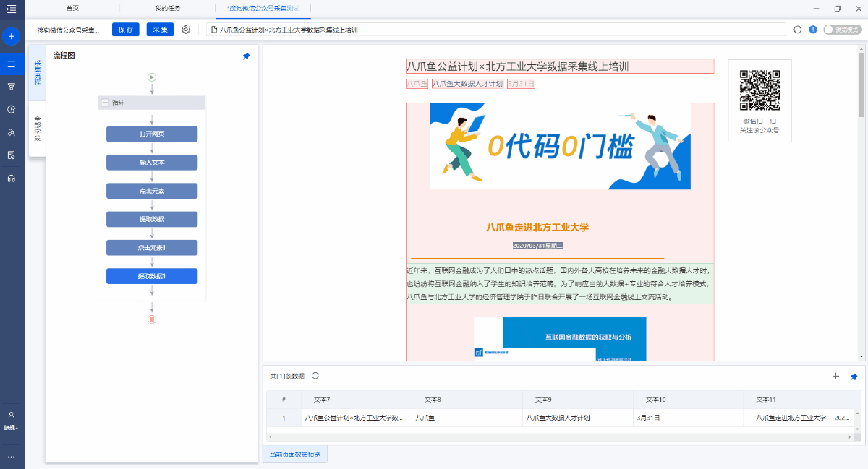The image size is (868, 469).
Task: Click the 3月31日 date in article
Action: point(521,84)
